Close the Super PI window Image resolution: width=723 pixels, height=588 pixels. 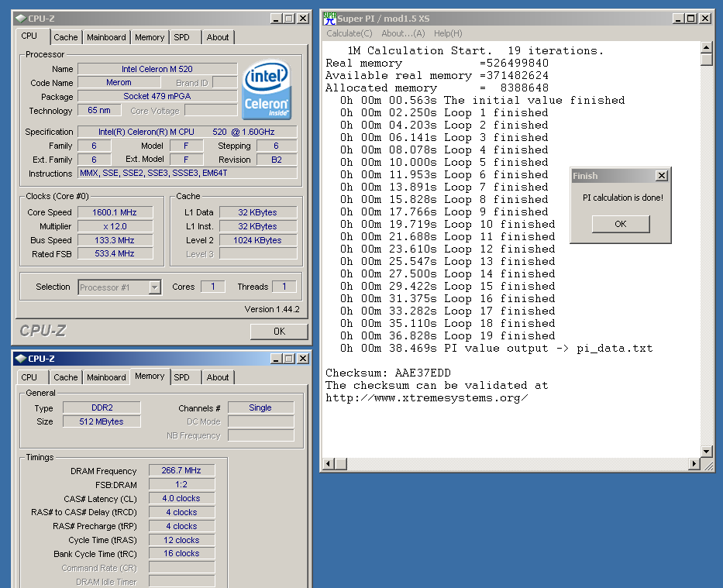(705, 19)
